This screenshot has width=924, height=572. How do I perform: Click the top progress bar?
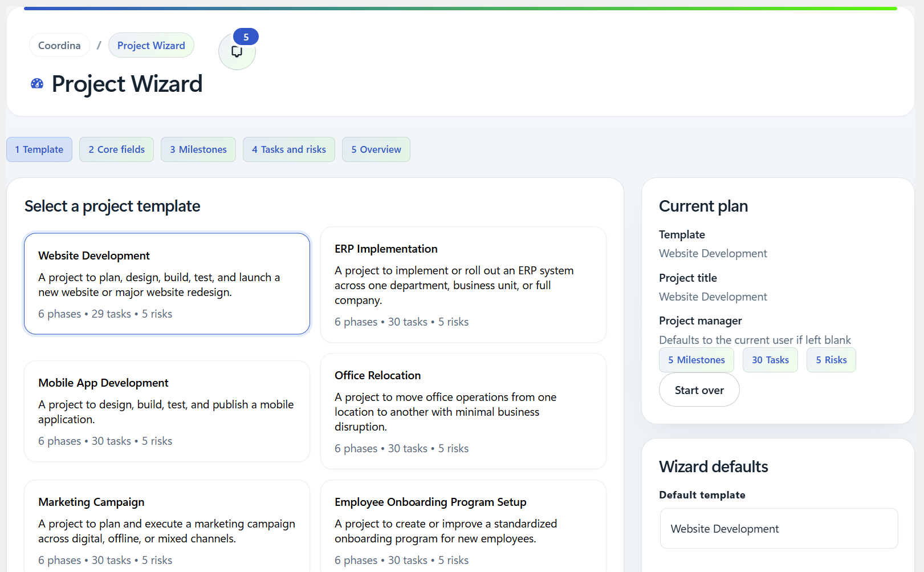461,9
